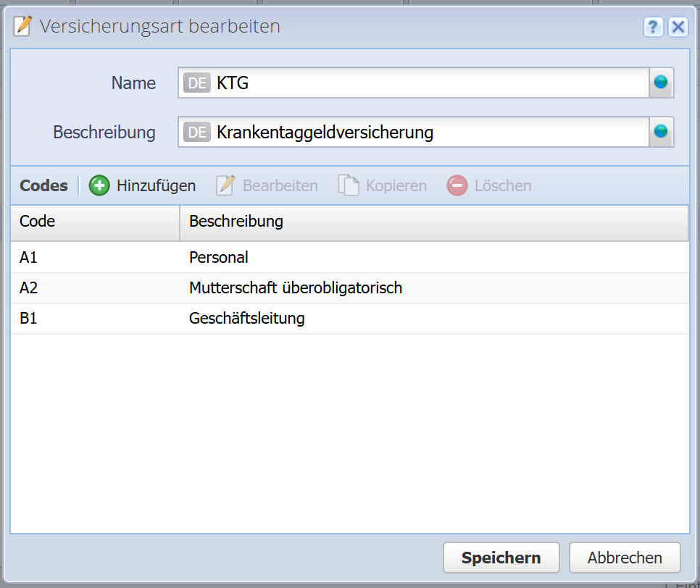The height and width of the screenshot is (588, 700).
Task: Open help via the question mark icon
Action: pyautogui.click(x=653, y=28)
